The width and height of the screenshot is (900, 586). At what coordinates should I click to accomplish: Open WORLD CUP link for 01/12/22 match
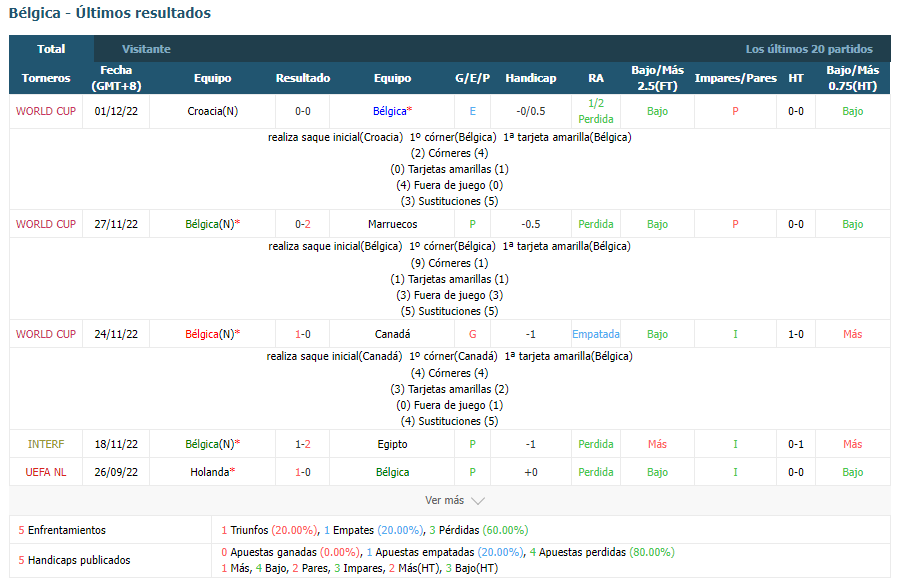(46, 111)
